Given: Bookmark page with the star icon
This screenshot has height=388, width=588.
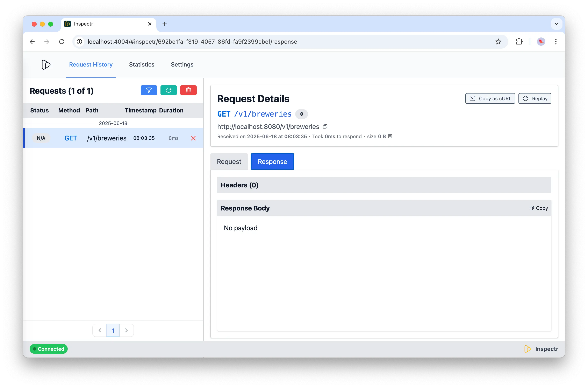Looking at the screenshot, I should click(498, 42).
